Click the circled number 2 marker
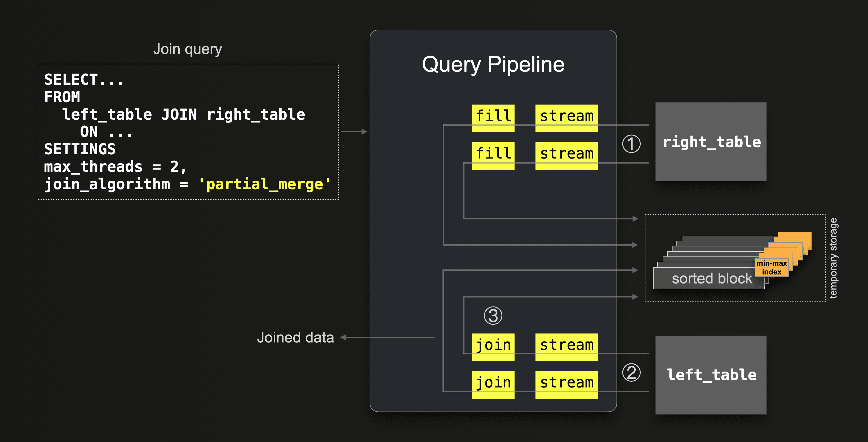Image resolution: width=868 pixels, height=442 pixels. tap(631, 372)
